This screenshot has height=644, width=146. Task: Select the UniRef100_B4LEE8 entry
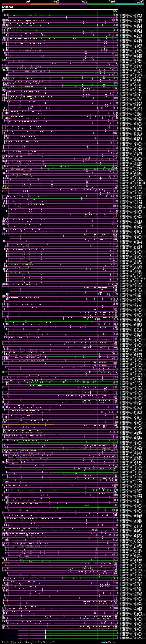tap(131, 150)
